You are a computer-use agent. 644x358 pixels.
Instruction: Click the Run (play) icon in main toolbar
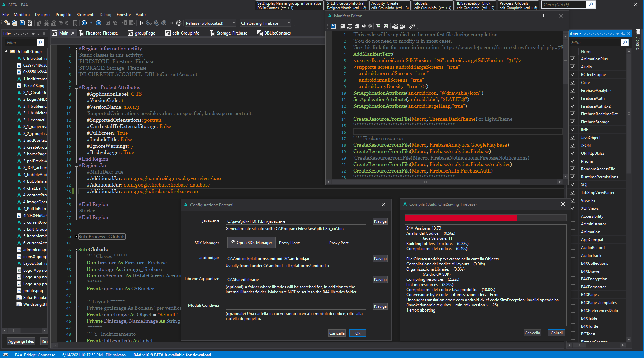coord(141,23)
